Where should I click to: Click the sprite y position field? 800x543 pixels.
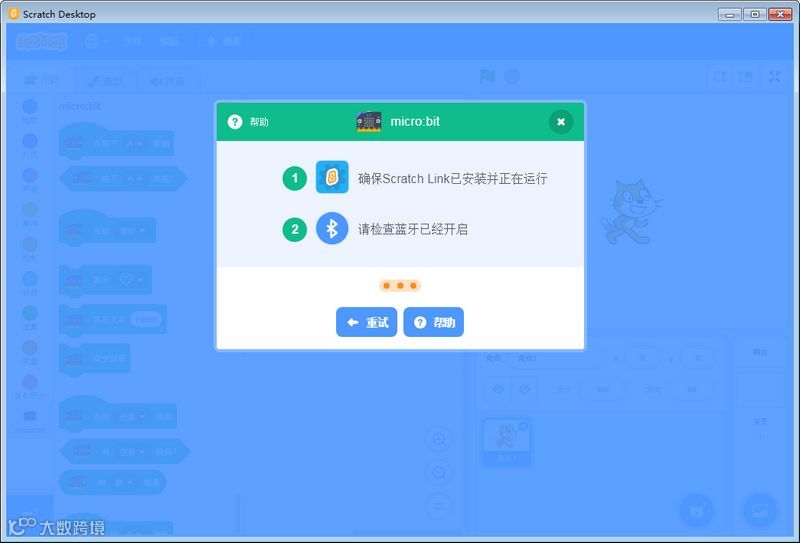pyautogui.click(x=697, y=358)
